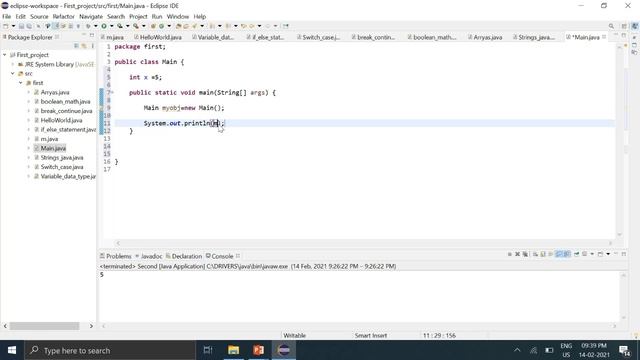640x360 pixels.
Task: Collapse the First_project tree node
Action: coord(5,55)
